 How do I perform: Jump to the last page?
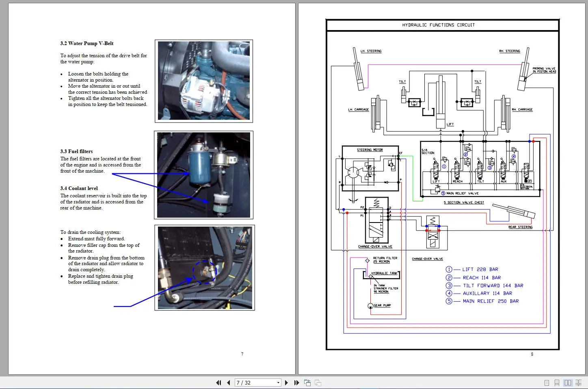(x=296, y=383)
